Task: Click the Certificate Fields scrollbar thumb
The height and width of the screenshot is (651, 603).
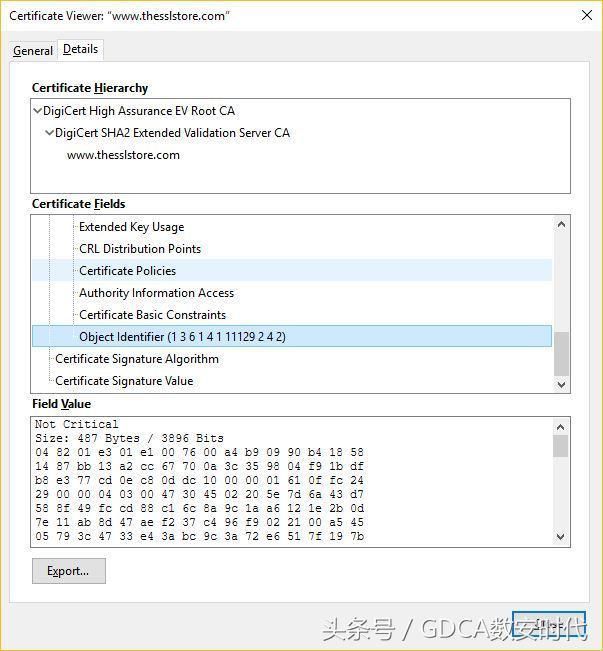Action: click(x=561, y=353)
